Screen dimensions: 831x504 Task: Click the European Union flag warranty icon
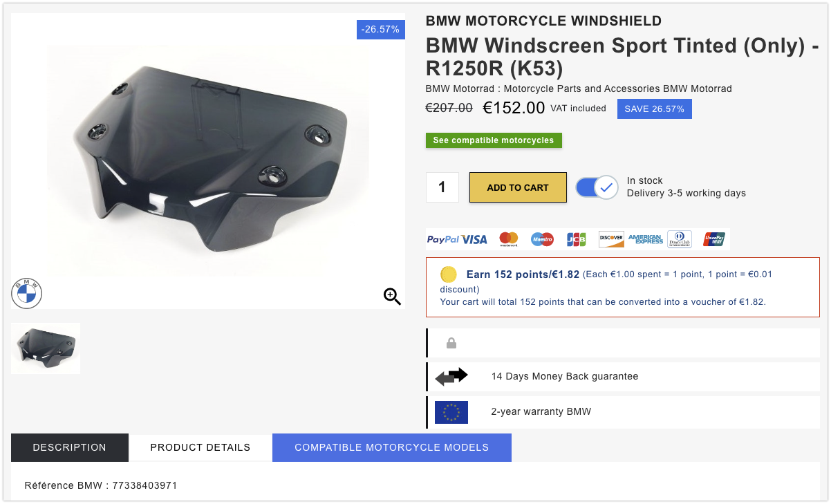451,412
